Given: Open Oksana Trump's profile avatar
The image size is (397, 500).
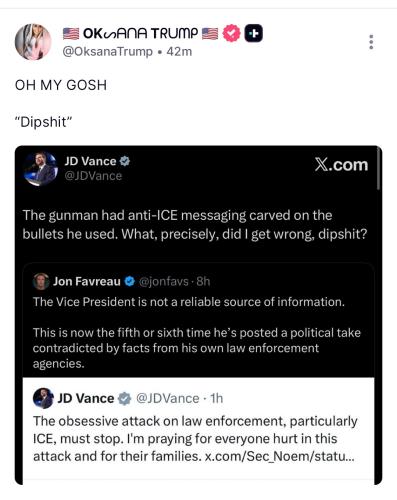Looking at the screenshot, I should click(x=33, y=42).
